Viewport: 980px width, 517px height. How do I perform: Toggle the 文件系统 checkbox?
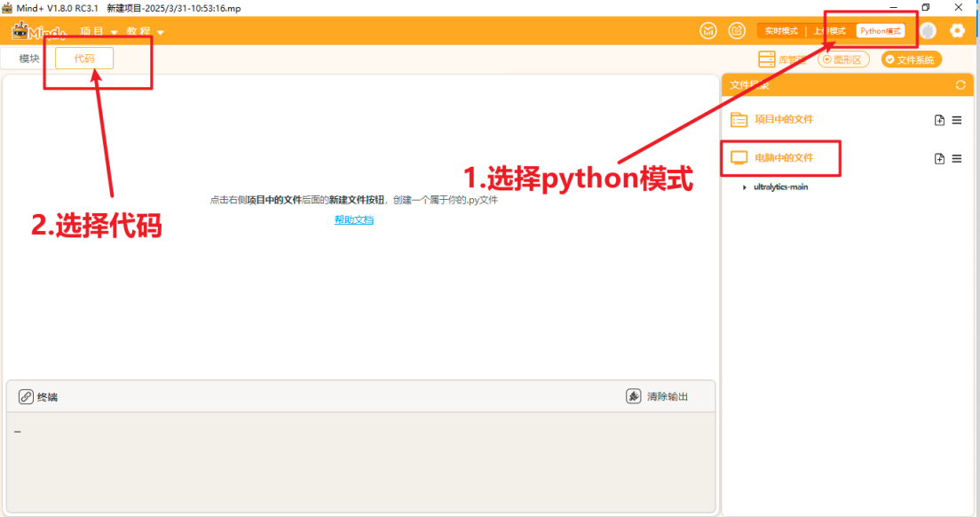click(x=912, y=60)
